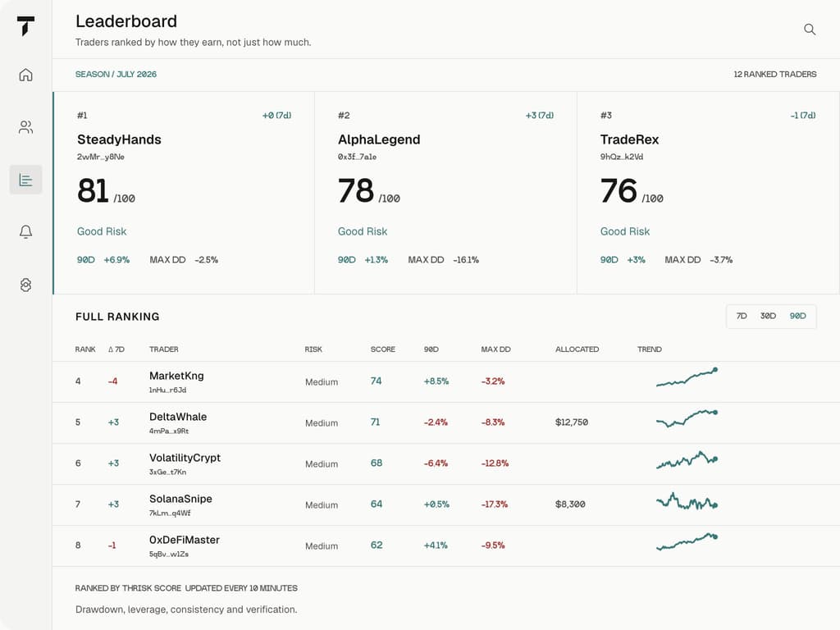Open SolanaSnipe trader row
Screen dimensions: 840x630
[445, 504]
